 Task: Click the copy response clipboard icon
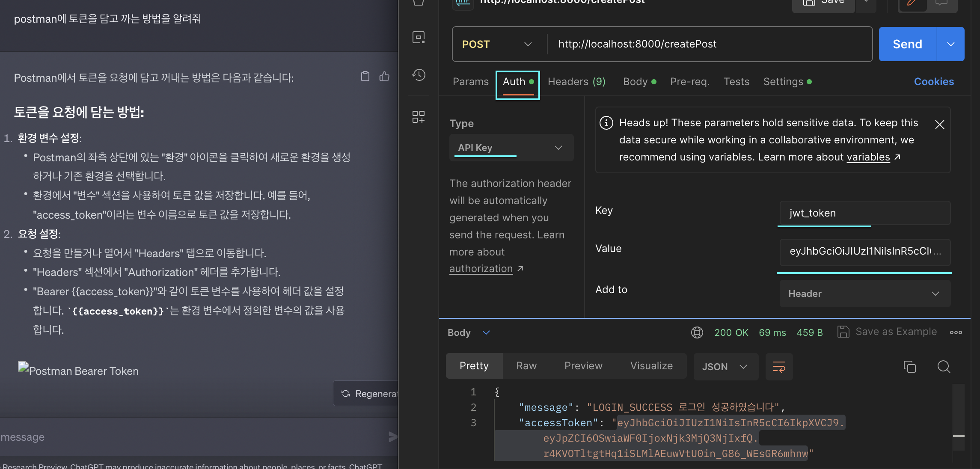[x=365, y=77]
